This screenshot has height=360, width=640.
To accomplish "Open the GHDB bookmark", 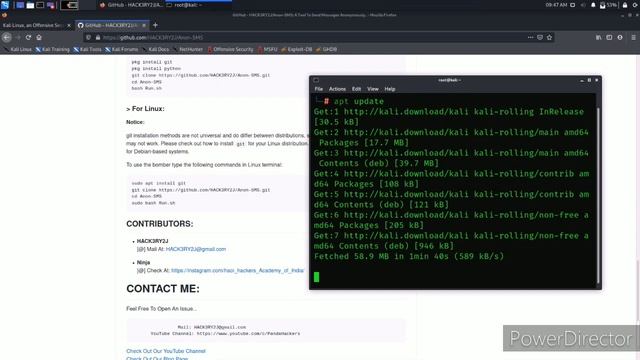I will click(327, 49).
